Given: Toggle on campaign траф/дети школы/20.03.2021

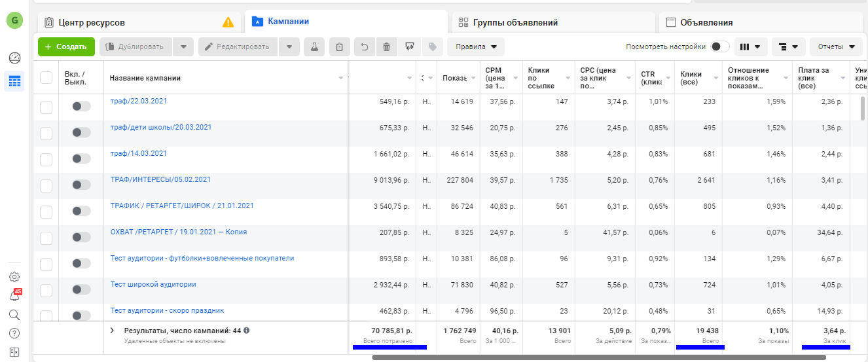Looking at the screenshot, I should click(x=81, y=132).
